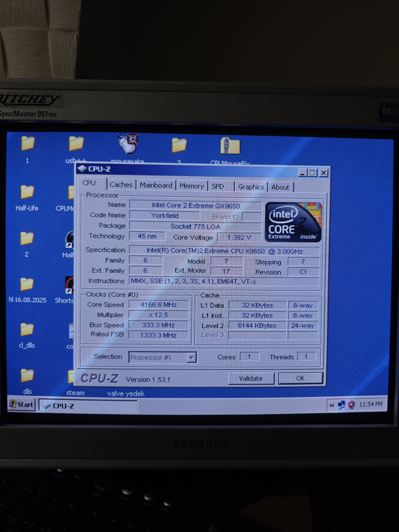Click the Name field "Intel Core 2 Extreme QX9650"

pos(196,206)
